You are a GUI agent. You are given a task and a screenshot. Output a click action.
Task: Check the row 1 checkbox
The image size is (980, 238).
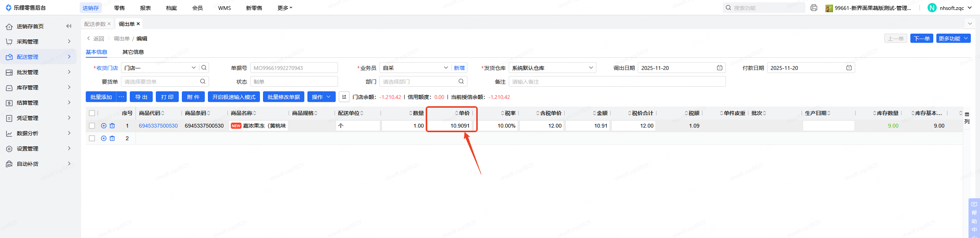coord(92,126)
